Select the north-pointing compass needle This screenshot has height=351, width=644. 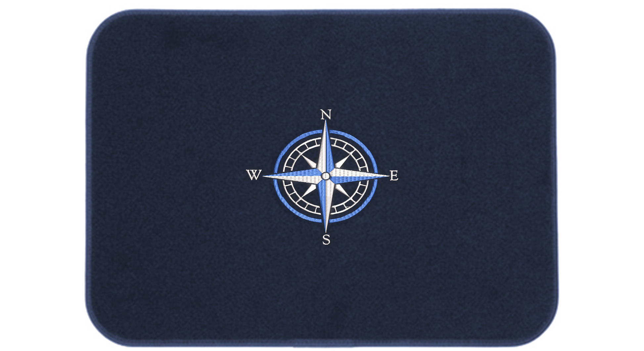click(326, 146)
